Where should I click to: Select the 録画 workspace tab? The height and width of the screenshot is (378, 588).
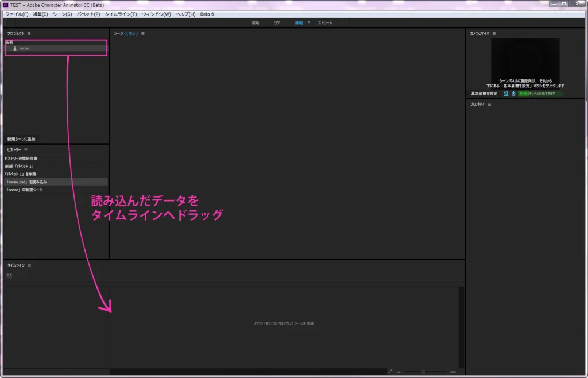[x=299, y=23]
